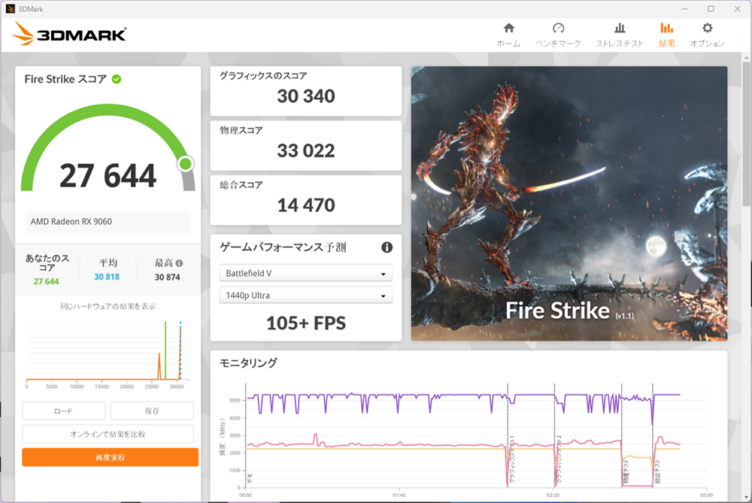752x503 pixels.
Task: Open Stress Test (ストレステスト) chart icon
Action: click(619, 29)
